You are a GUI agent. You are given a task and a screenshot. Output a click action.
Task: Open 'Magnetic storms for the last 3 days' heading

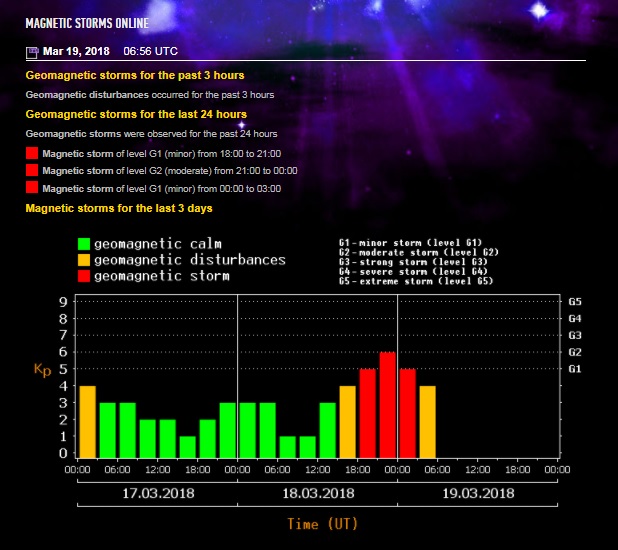click(x=118, y=208)
